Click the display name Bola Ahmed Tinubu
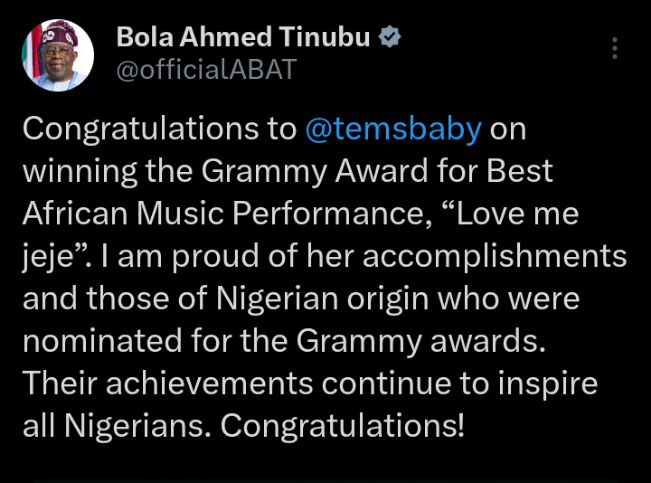Screen dimensions: 651x483 click(x=242, y=38)
